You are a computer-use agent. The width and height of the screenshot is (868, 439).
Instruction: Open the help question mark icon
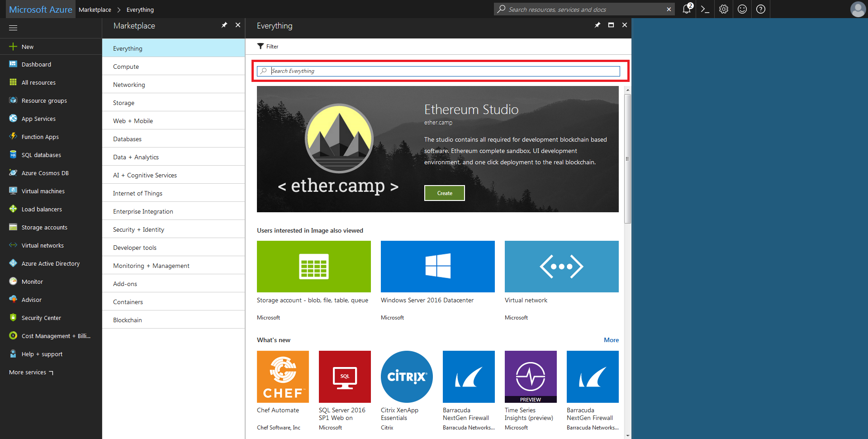pyautogui.click(x=761, y=9)
